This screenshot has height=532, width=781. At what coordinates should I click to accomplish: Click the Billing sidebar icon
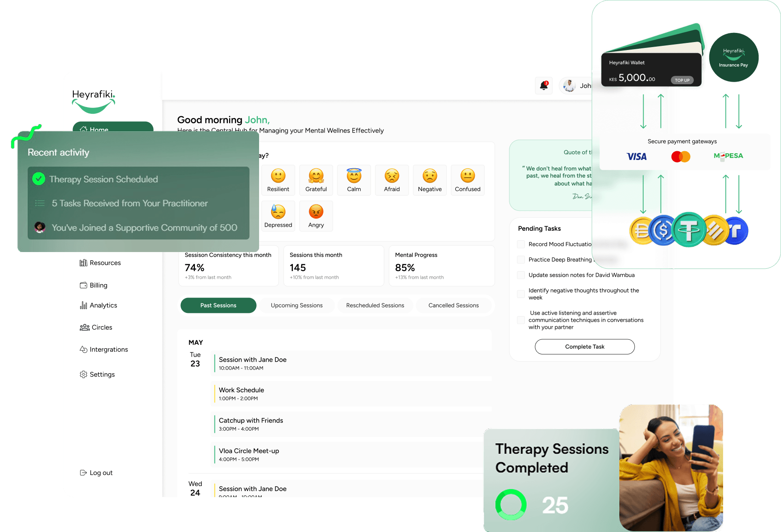(x=83, y=285)
